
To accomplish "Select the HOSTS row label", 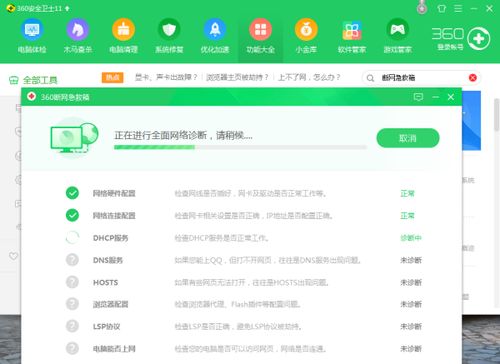I will tap(105, 282).
